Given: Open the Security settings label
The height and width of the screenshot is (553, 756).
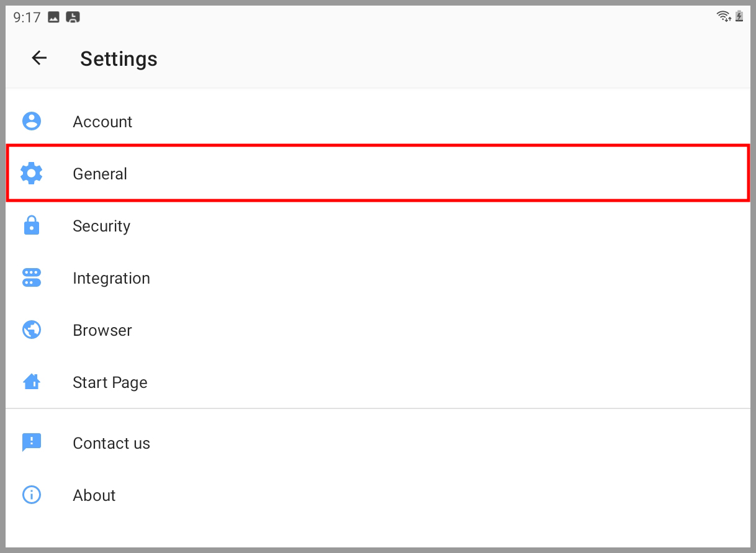Looking at the screenshot, I should (x=102, y=226).
